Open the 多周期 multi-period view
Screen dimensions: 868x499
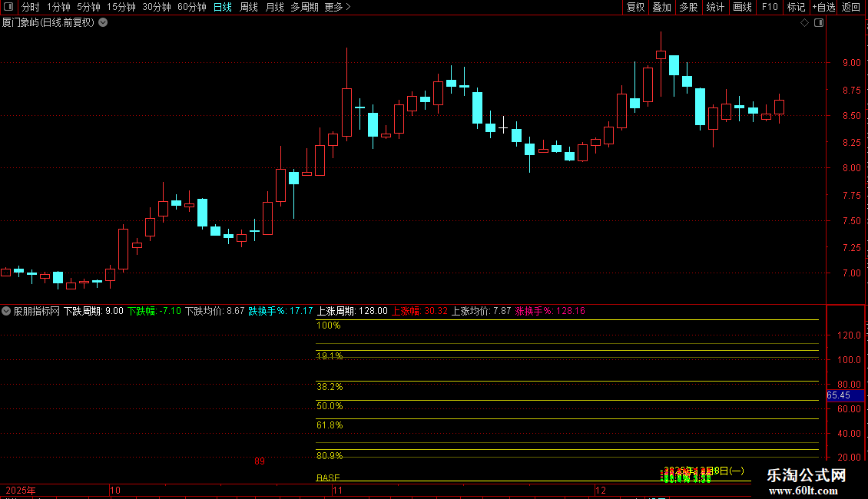pyautogui.click(x=304, y=7)
